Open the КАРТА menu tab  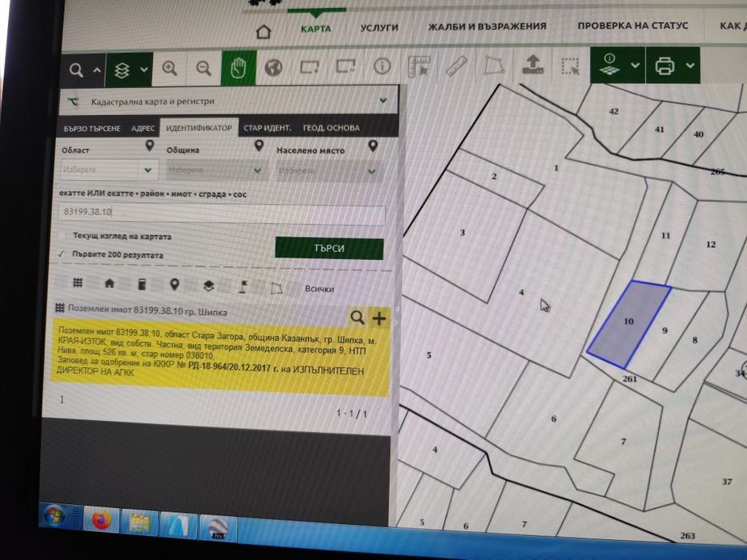coord(316,29)
